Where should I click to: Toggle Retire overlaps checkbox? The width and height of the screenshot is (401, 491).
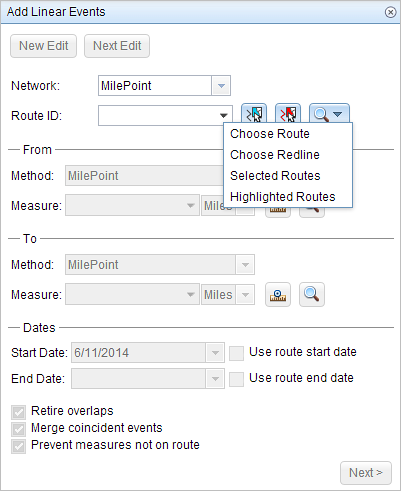(x=18, y=412)
